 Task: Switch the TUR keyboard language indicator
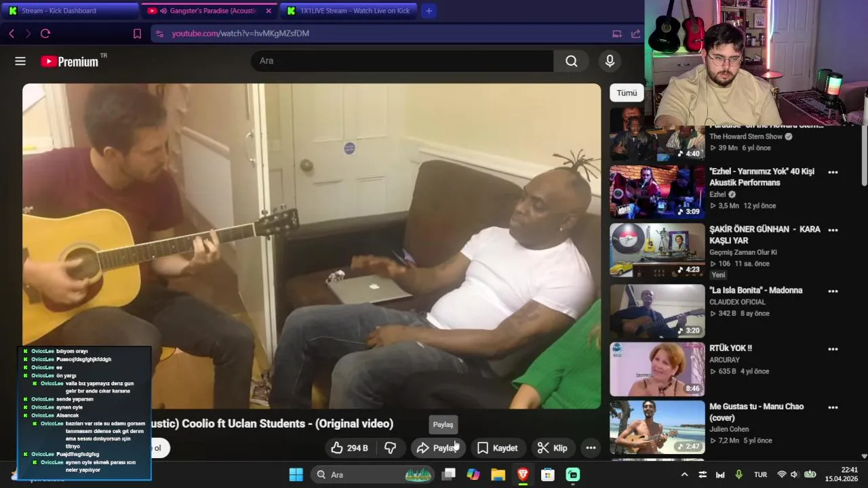coord(761,475)
